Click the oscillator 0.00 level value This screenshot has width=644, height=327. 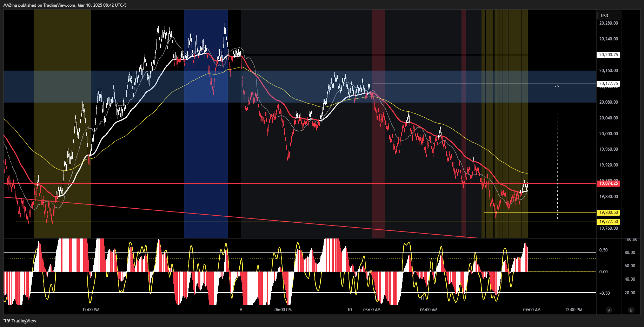point(603,272)
